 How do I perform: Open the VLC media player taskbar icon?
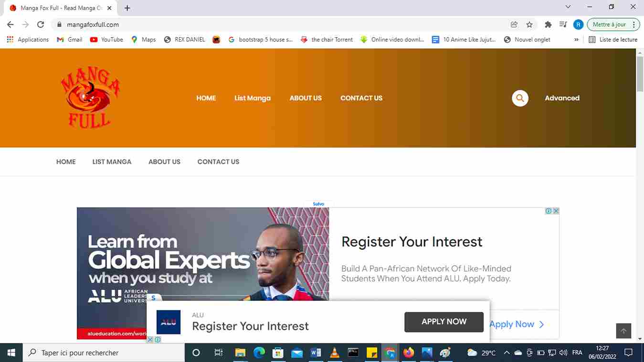pyautogui.click(x=335, y=353)
